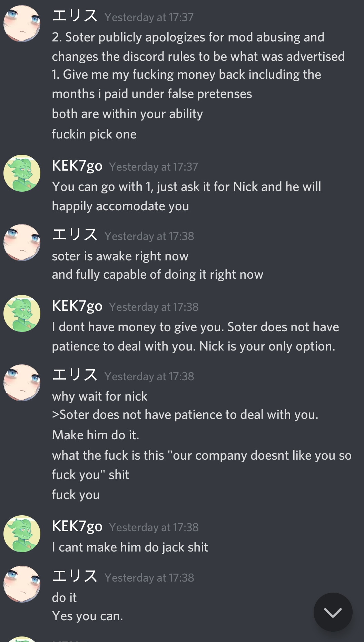
Task: Open エリス avatar beside 'why wait for nick'
Action: [22, 383]
